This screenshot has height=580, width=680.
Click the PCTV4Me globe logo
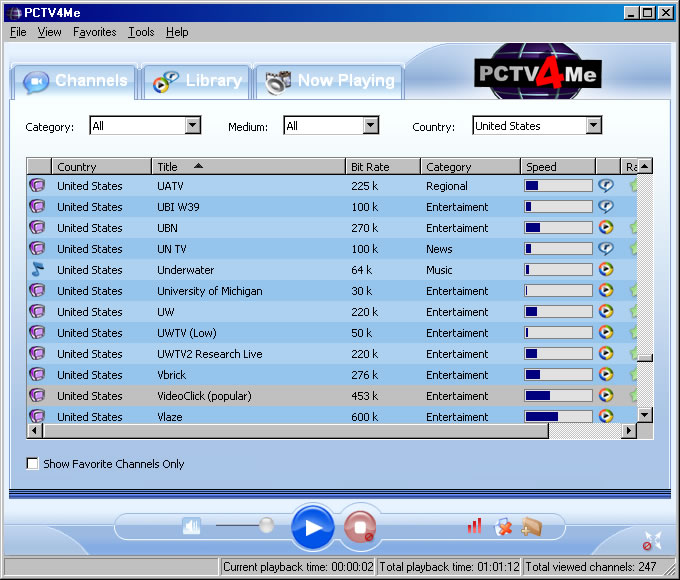coord(538,72)
